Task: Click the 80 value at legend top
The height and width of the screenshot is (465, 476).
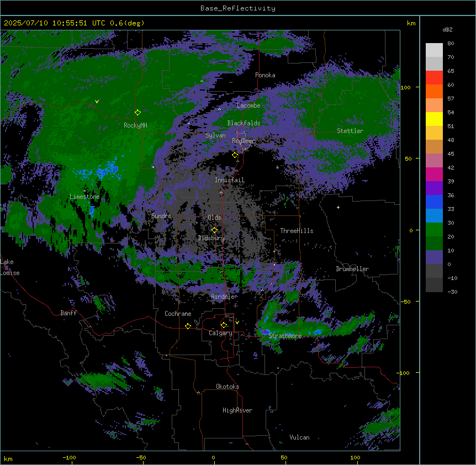Action: click(451, 44)
